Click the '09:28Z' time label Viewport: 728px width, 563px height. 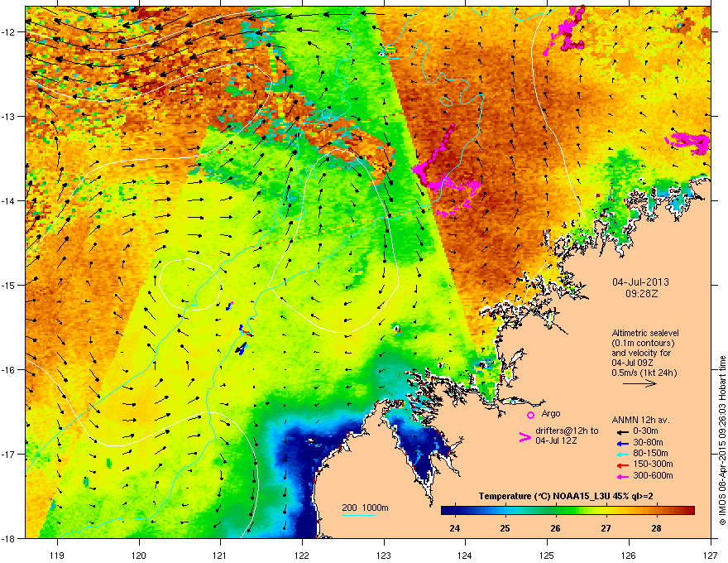click(642, 294)
